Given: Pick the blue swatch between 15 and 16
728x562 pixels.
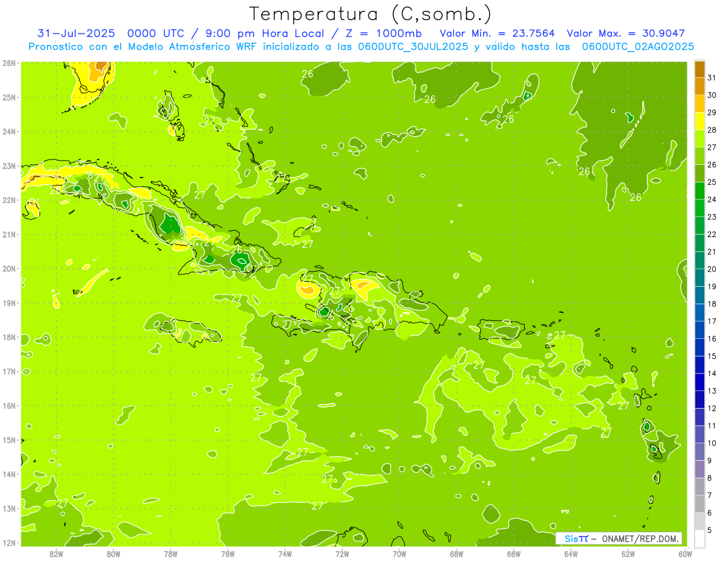Looking at the screenshot, I should point(699,347).
